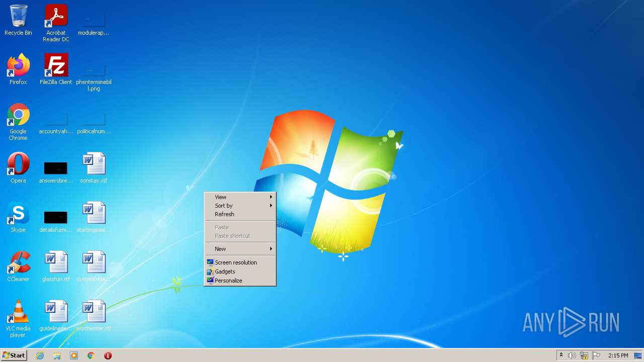Expand the New submenu

coord(240,249)
